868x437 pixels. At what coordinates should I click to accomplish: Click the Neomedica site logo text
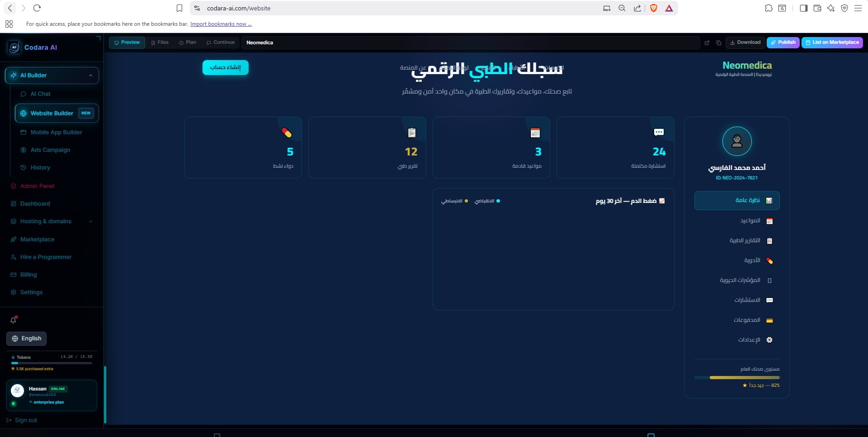(x=747, y=66)
